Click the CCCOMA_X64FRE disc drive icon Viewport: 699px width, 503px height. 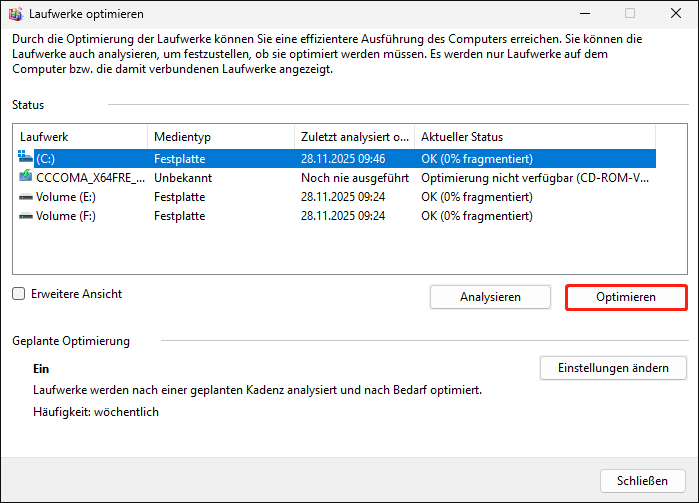[x=26, y=177]
